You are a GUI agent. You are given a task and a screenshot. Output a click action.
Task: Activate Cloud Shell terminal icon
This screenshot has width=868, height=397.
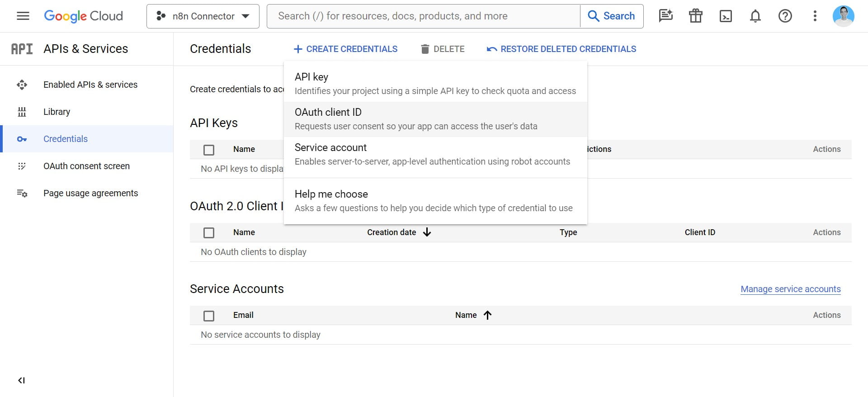tap(726, 16)
